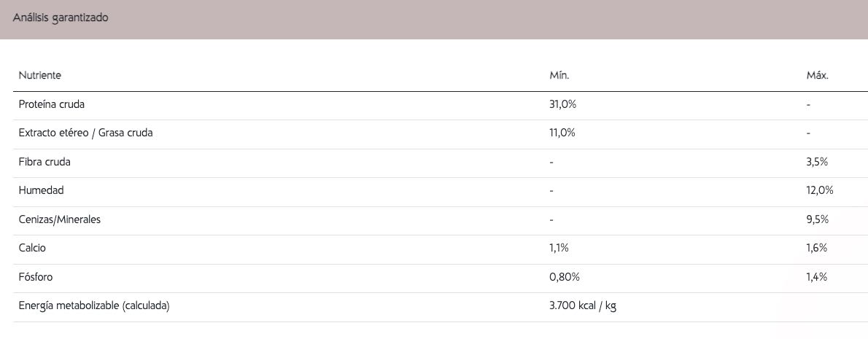The height and width of the screenshot is (339, 868).
Task: Click the 0,80% phosphorus minimum value
Action: coord(564,277)
